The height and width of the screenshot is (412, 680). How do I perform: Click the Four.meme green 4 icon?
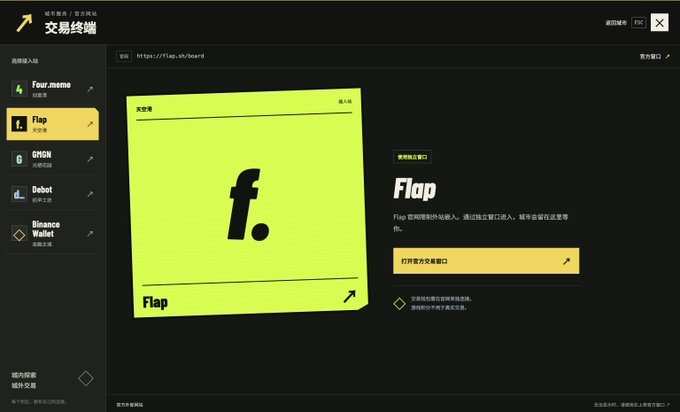pyautogui.click(x=19, y=89)
